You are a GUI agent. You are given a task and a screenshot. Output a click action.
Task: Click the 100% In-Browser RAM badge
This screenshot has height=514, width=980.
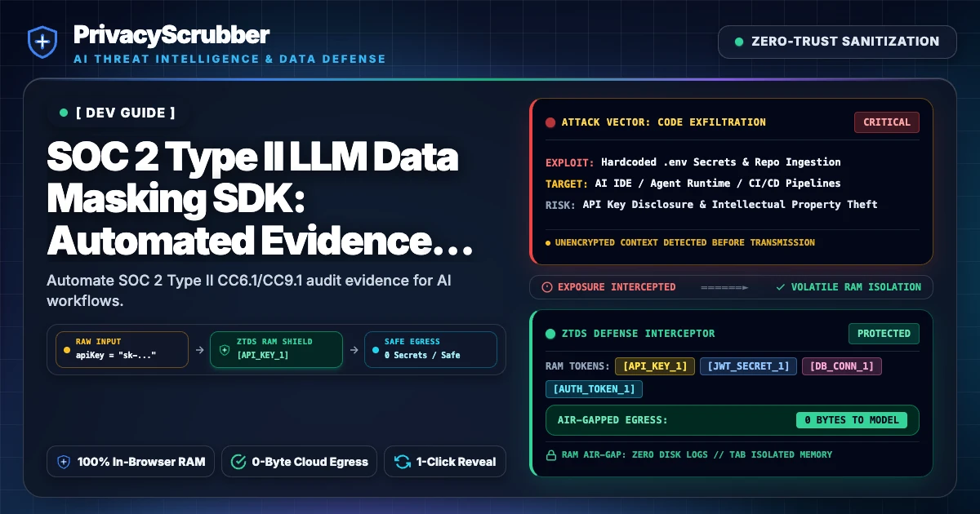[131, 462]
